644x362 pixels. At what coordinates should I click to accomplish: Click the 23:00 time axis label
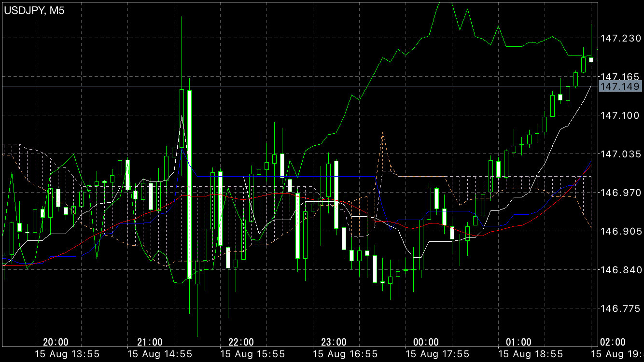pyautogui.click(x=334, y=342)
